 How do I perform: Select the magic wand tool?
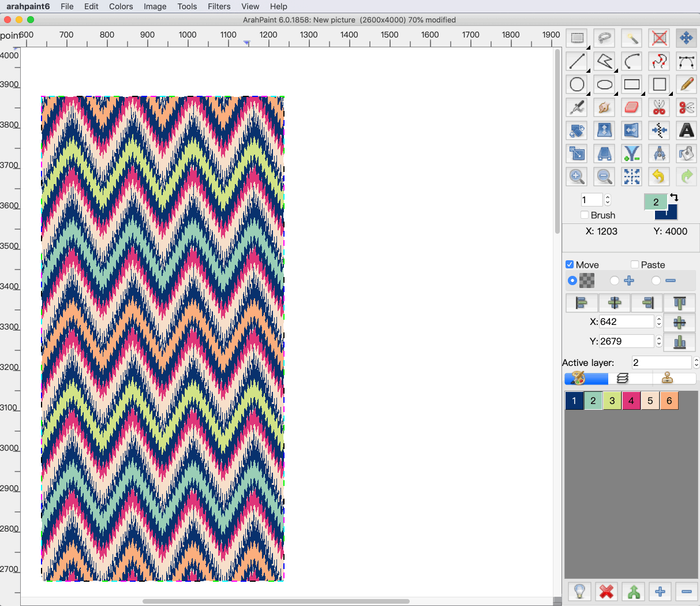click(x=632, y=38)
